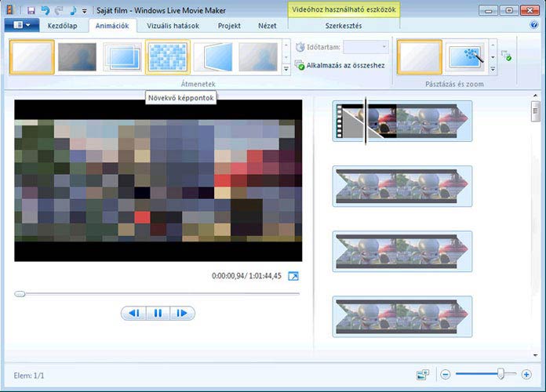This screenshot has width=546, height=392.
Task: Click the thumbnail size icon in status bar
Action: (424, 375)
